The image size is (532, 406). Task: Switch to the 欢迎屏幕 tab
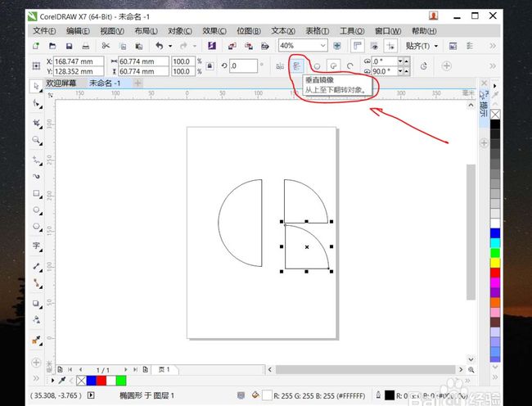pyautogui.click(x=61, y=83)
